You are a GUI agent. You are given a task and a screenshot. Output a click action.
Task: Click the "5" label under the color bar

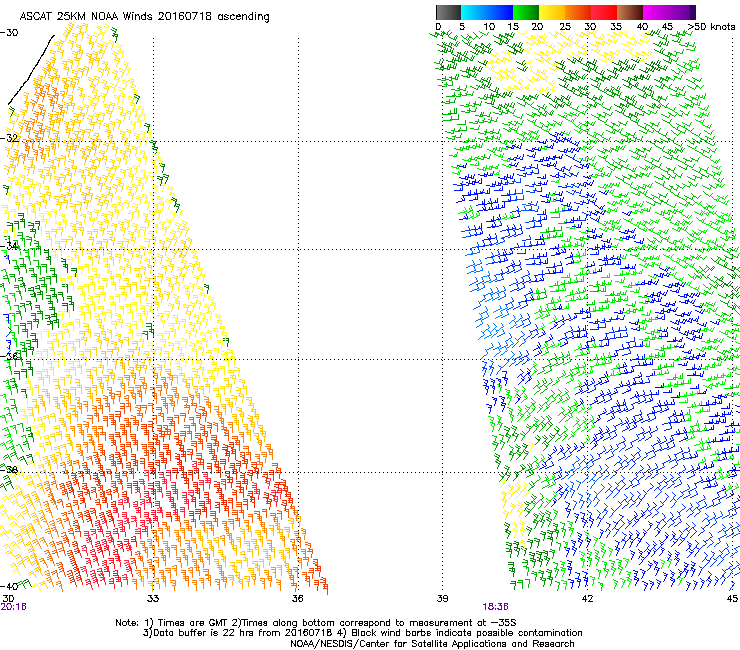(462, 27)
